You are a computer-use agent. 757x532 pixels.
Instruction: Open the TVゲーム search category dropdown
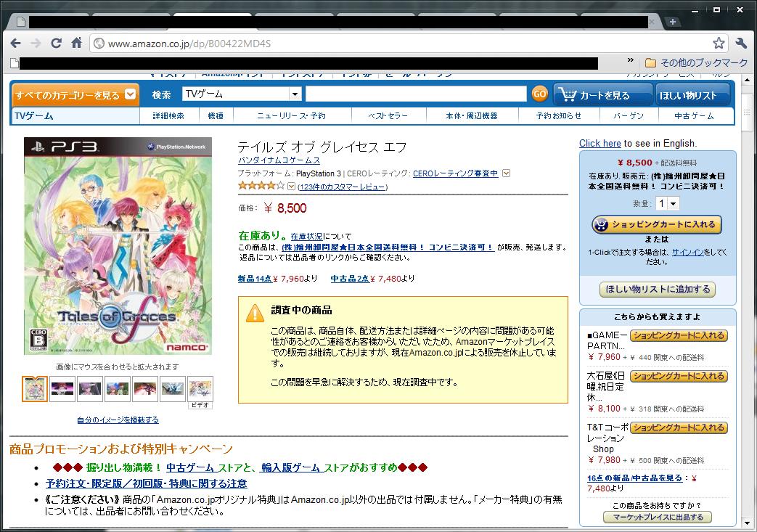click(x=242, y=94)
